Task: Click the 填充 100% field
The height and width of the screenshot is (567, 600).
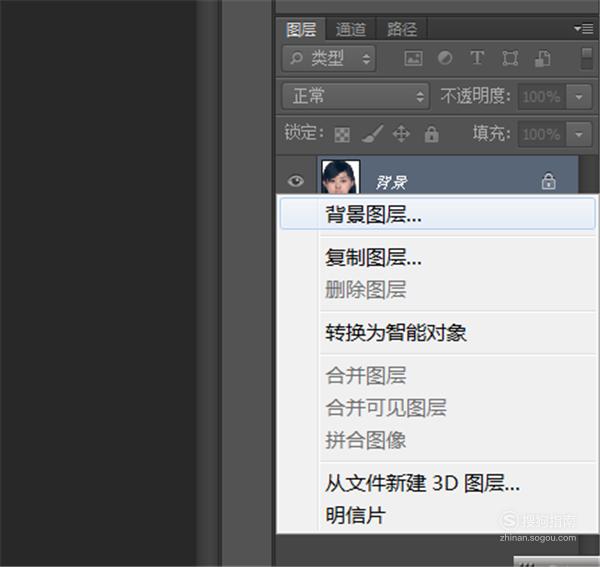Action: click(542, 134)
